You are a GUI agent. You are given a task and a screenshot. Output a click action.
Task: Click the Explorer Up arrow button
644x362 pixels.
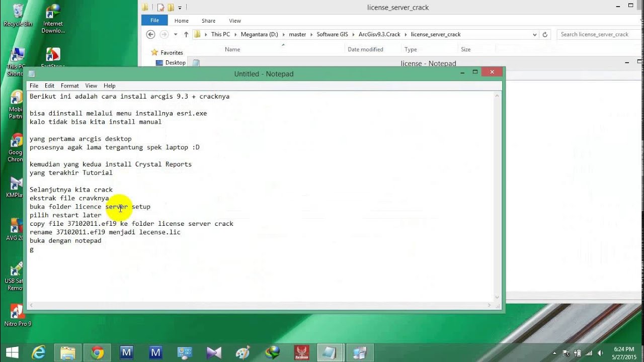[x=186, y=34]
